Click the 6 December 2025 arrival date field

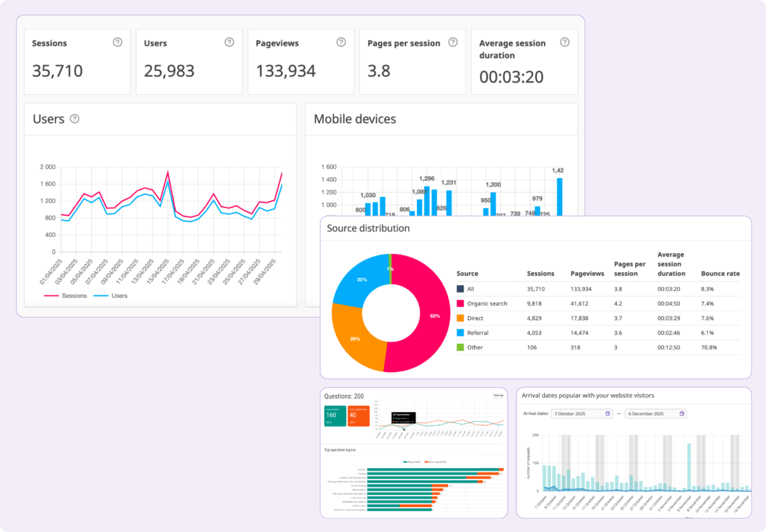coord(655,414)
